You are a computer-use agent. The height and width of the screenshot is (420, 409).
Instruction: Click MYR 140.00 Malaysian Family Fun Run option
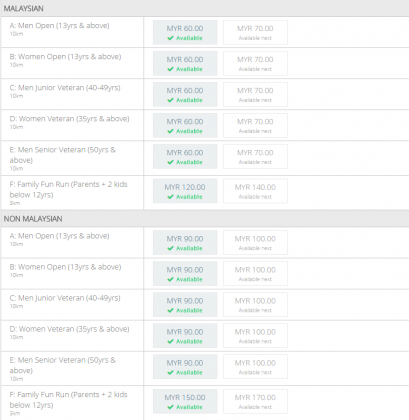pyautogui.click(x=255, y=191)
